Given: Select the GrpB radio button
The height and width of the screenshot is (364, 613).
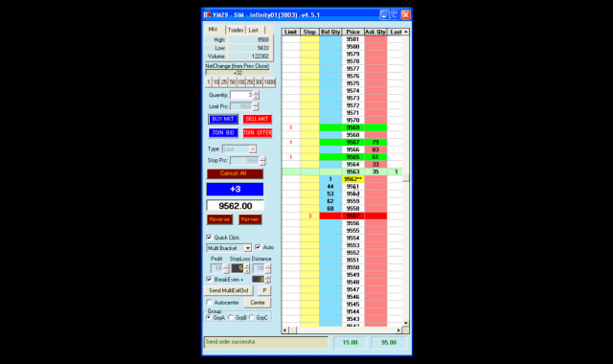Looking at the screenshot, I should coord(231,317).
